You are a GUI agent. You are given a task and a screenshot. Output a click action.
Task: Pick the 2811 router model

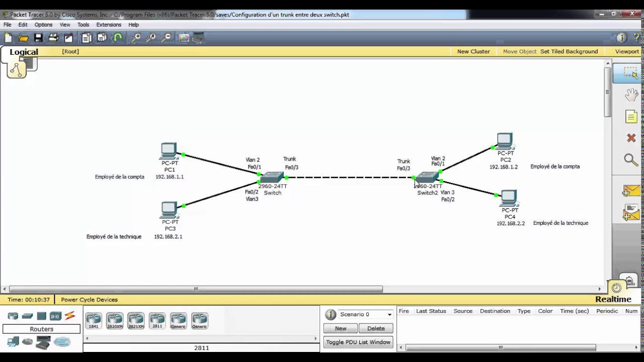pos(157,320)
